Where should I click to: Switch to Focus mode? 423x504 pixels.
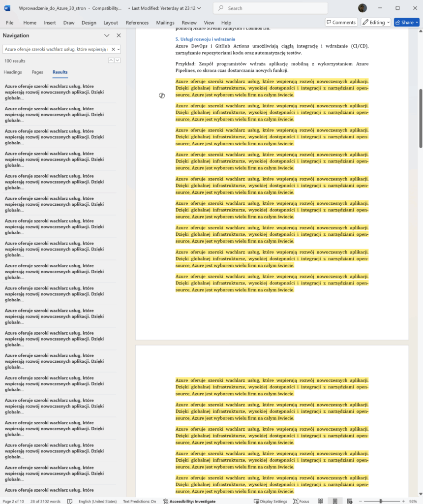[301, 501]
